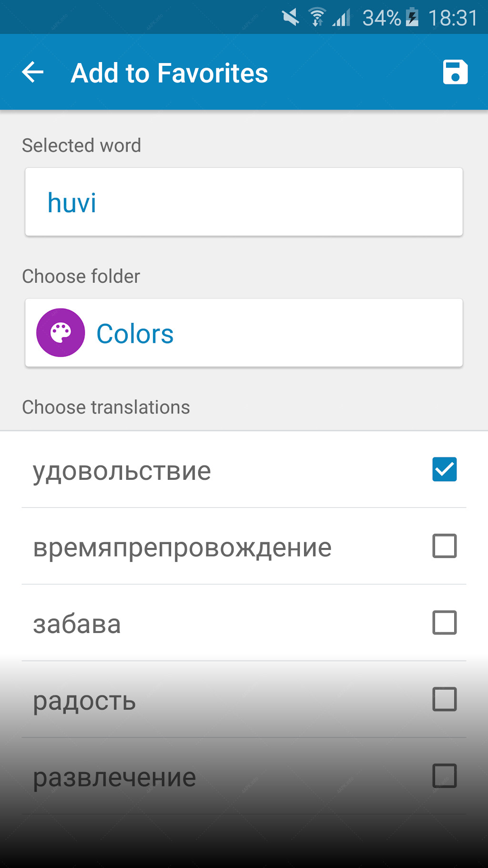The width and height of the screenshot is (488, 868).
Task: Tick the развлечение checkbox
Action: [x=445, y=776]
